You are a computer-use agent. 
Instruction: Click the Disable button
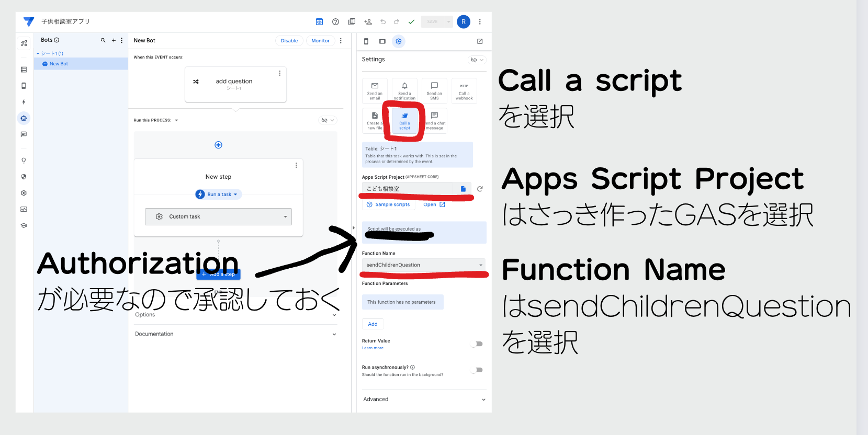click(289, 41)
